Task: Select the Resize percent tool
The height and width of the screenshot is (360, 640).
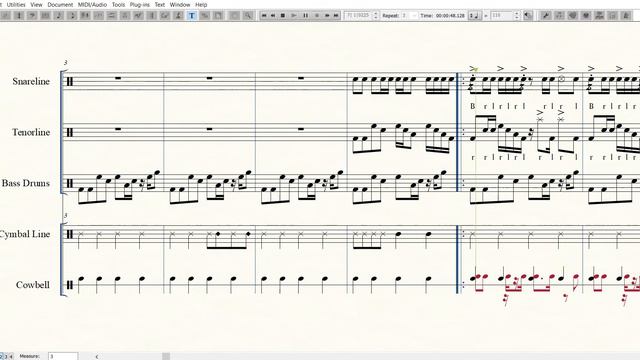Action: click(x=205, y=16)
